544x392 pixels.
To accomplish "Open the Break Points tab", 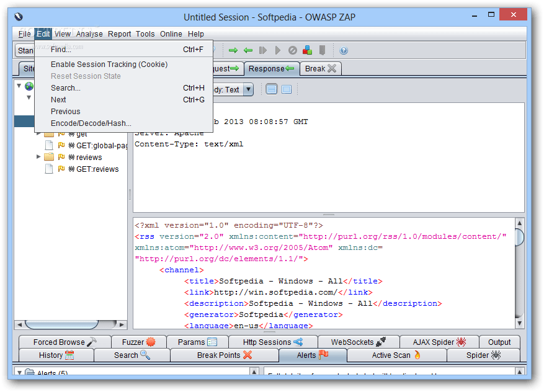I will pyautogui.click(x=224, y=355).
